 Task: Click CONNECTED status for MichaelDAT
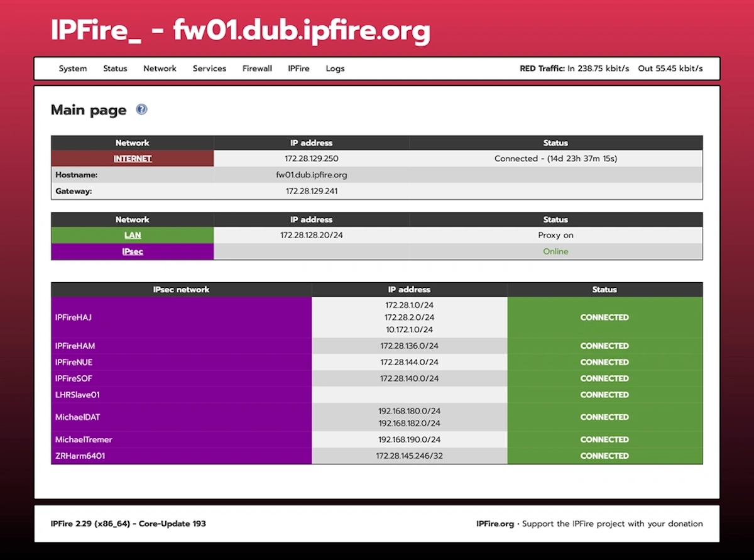pos(604,417)
